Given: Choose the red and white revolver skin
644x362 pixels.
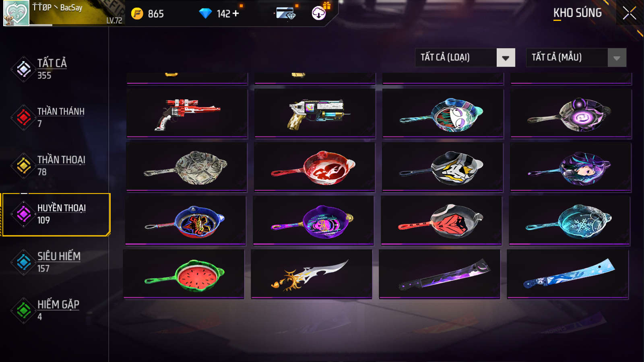Looking at the screenshot, I should click(x=187, y=113).
